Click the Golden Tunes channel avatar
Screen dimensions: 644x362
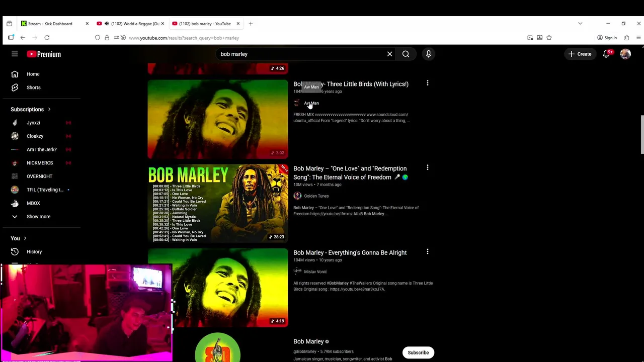pyautogui.click(x=297, y=196)
